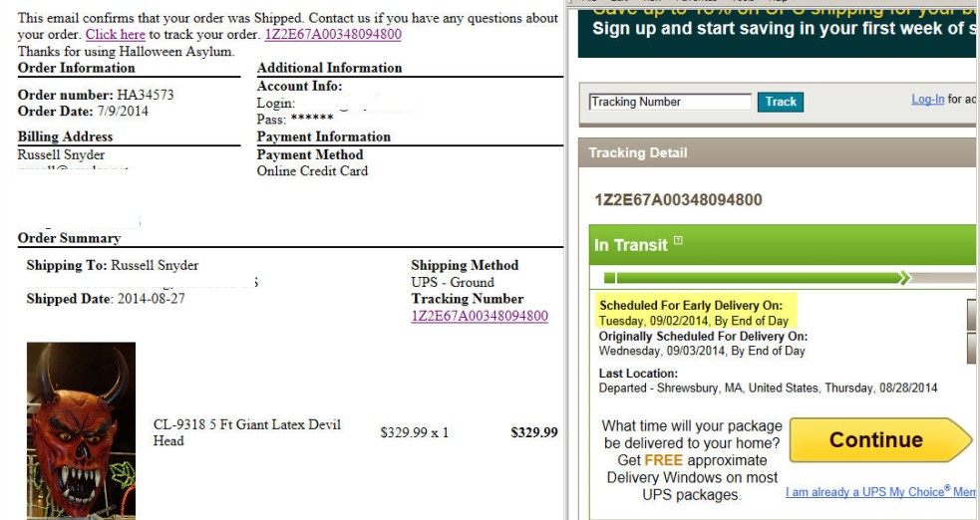Click lower gray button at tracking panel edge
The image size is (980, 520).
[x=972, y=349]
